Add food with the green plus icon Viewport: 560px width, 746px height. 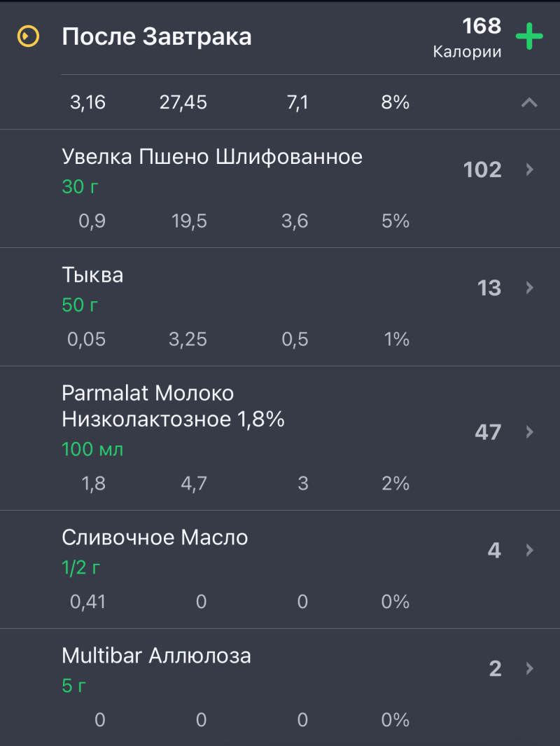tap(529, 36)
